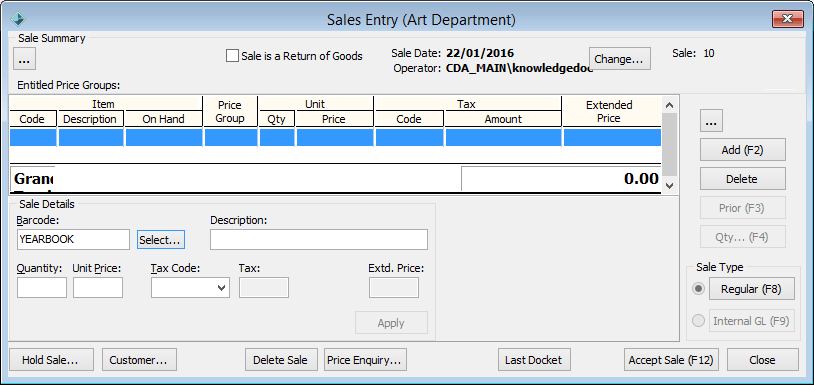Select the Internal GL sale type radio button
814x385 pixels.
699,321
